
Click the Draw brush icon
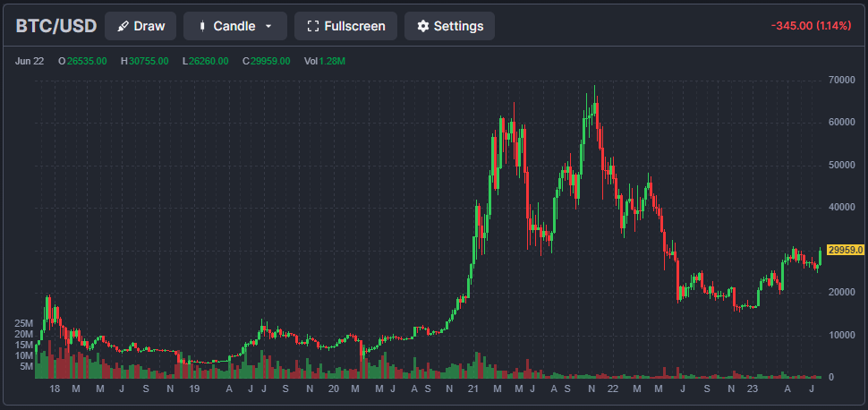[123, 26]
